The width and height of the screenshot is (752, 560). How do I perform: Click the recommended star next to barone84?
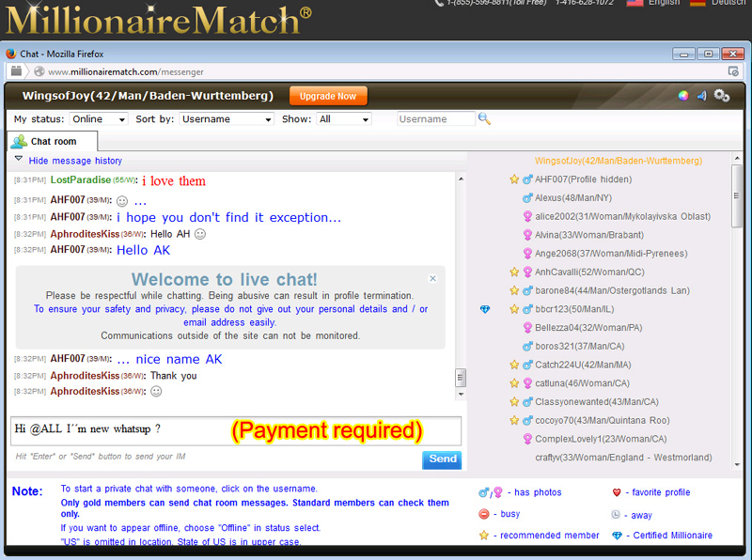514,291
